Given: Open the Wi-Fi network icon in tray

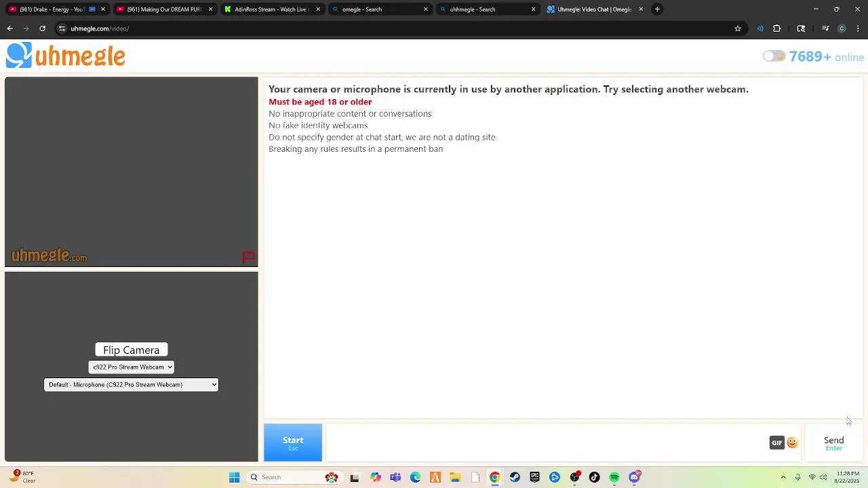Looking at the screenshot, I should pos(812,477).
